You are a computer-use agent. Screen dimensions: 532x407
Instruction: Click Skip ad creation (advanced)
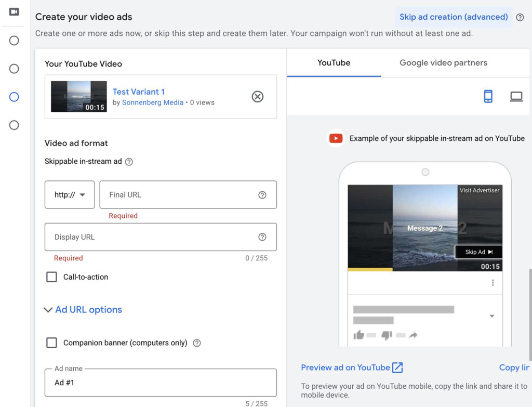453,17
